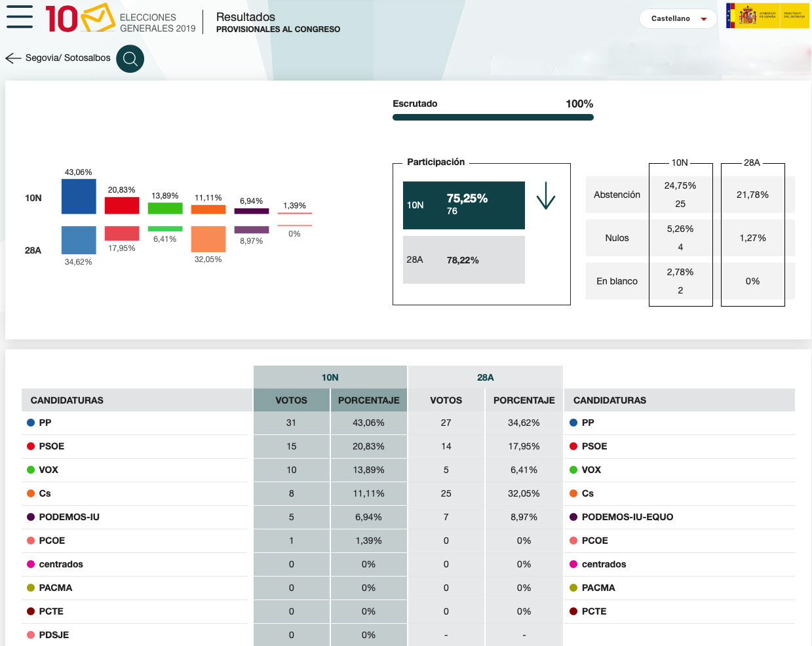Click the blue PP dot in left table
The width and height of the screenshot is (812, 646).
(31, 423)
